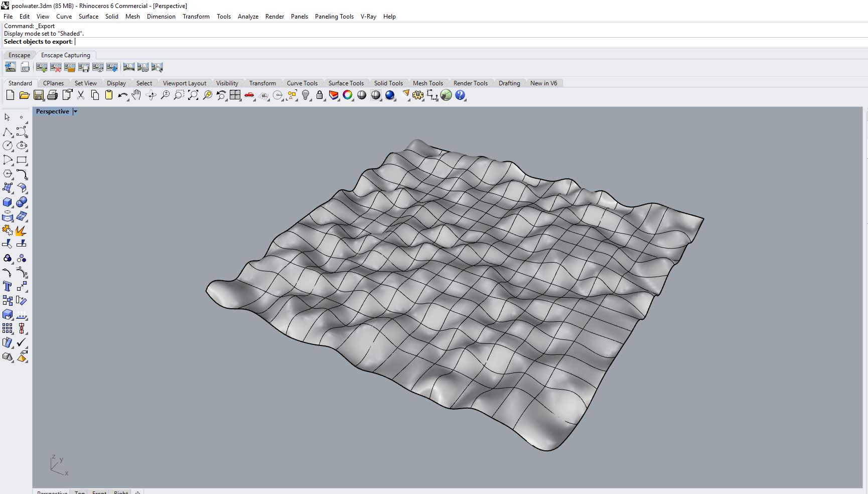Click the Cut scissors icon

pos(80,95)
